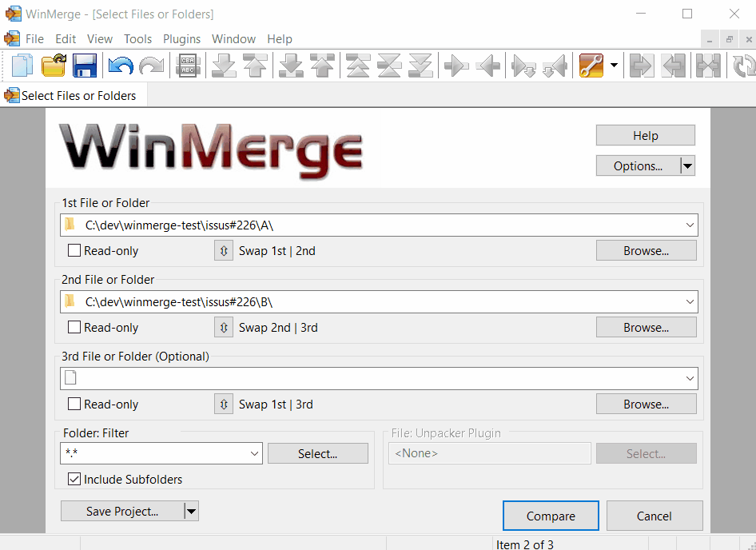Screen dimensions: 756x550
Task: Click the New document toolbar icon
Action: point(22,65)
